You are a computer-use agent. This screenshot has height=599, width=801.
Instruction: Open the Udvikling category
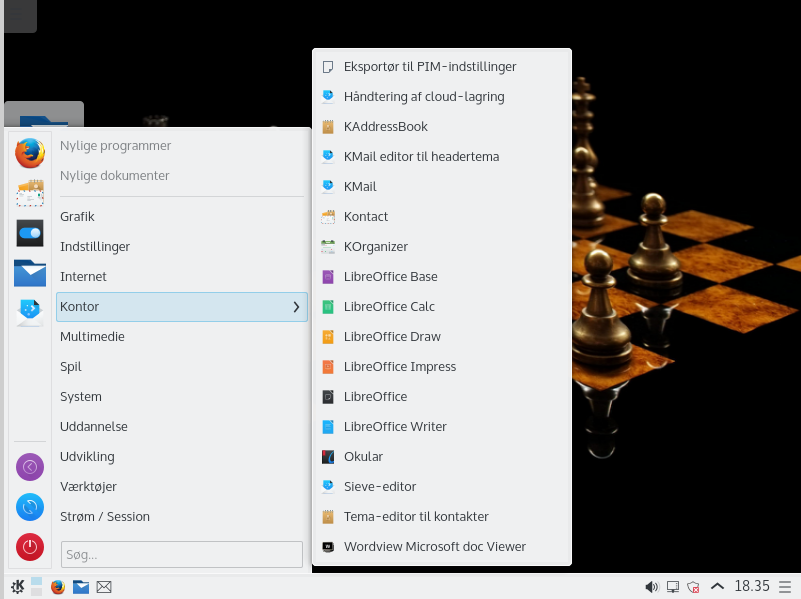click(182, 457)
